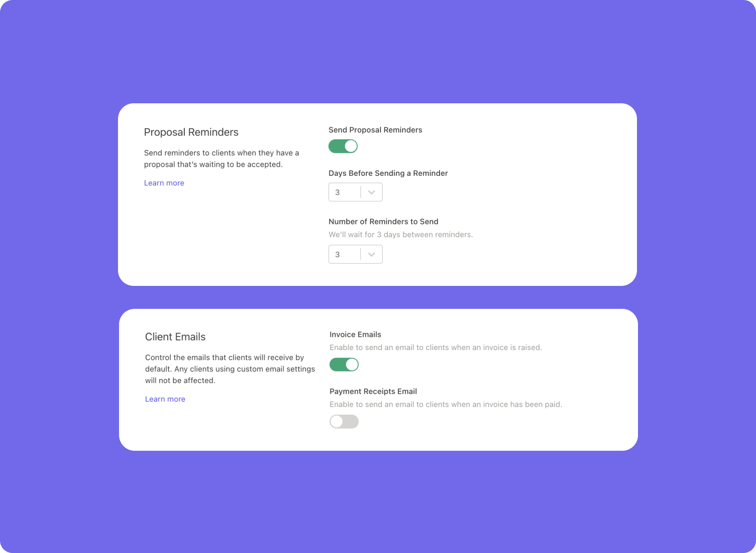Select the Send Proposal Reminders label
The image size is (756, 553).
375,130
